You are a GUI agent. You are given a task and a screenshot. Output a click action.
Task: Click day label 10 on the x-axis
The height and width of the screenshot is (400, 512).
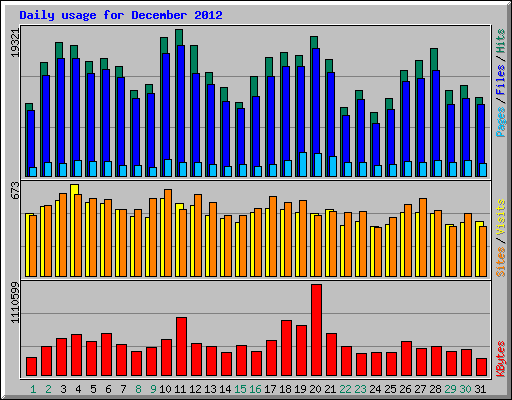(165, 389)
